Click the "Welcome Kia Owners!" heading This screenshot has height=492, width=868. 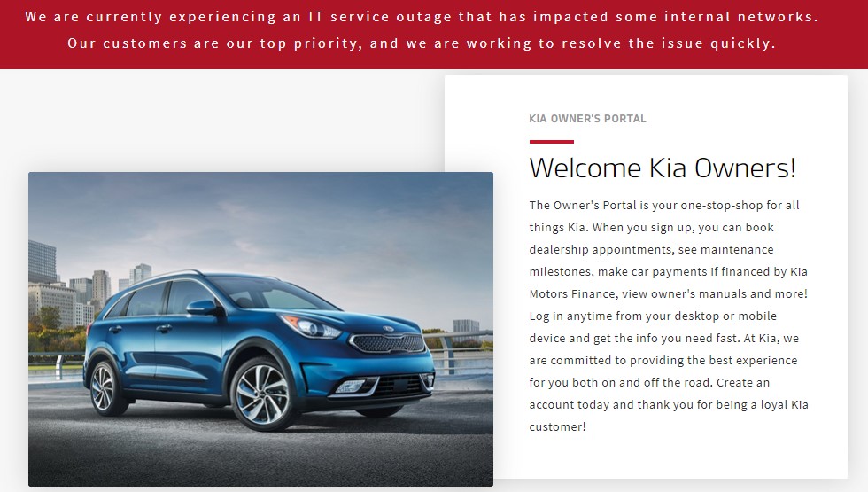(x=663, y=168)
